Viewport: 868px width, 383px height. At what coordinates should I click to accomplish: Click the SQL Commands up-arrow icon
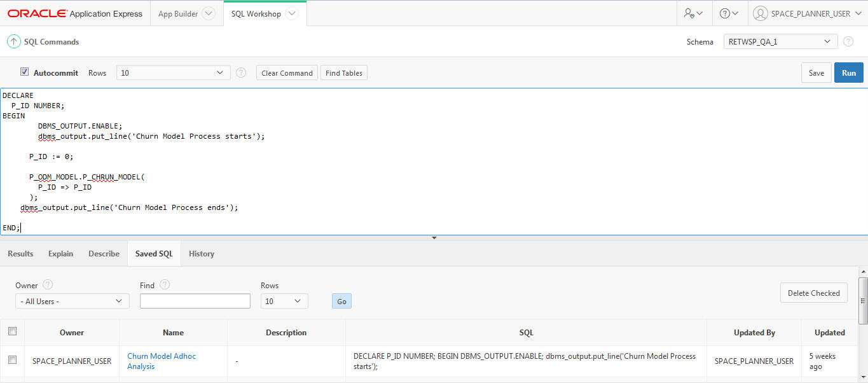(13, 41)
